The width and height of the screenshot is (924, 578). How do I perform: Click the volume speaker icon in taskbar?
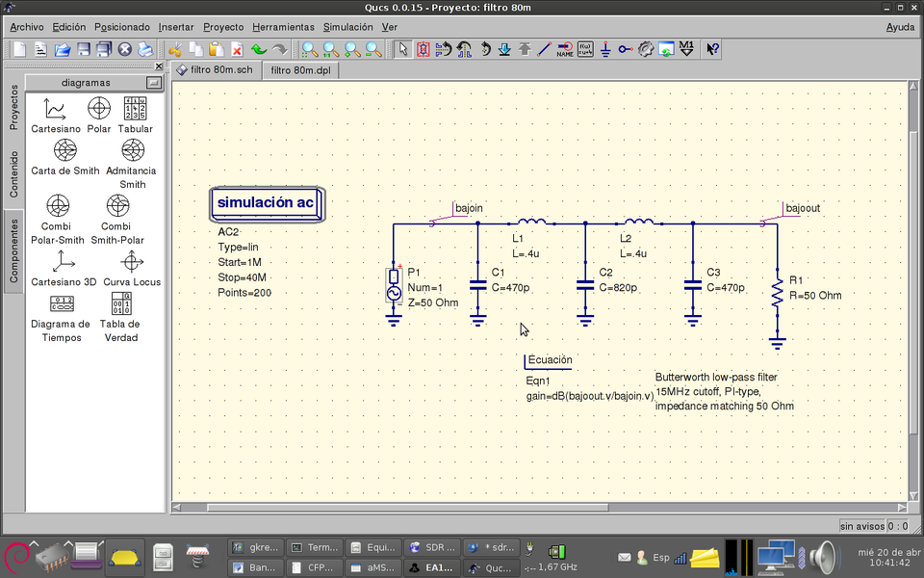coord(822,557)
